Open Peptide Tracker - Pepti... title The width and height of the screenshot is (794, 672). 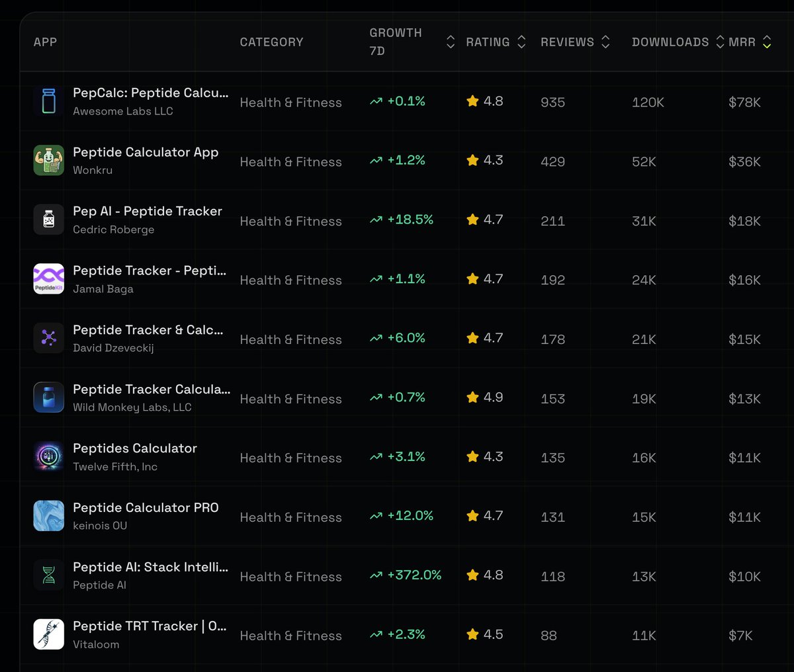[x=150, y=271]
